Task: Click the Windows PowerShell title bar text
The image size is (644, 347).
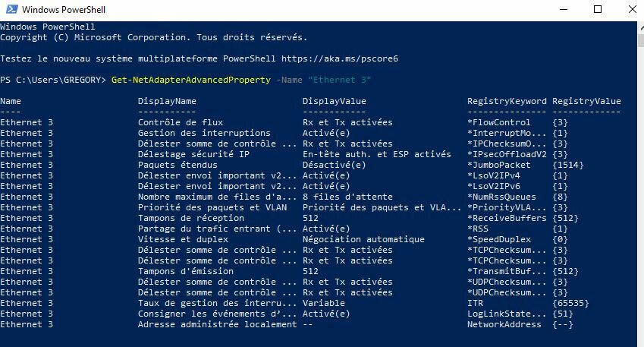Action: pyautogui.click(x=64, y=10)
